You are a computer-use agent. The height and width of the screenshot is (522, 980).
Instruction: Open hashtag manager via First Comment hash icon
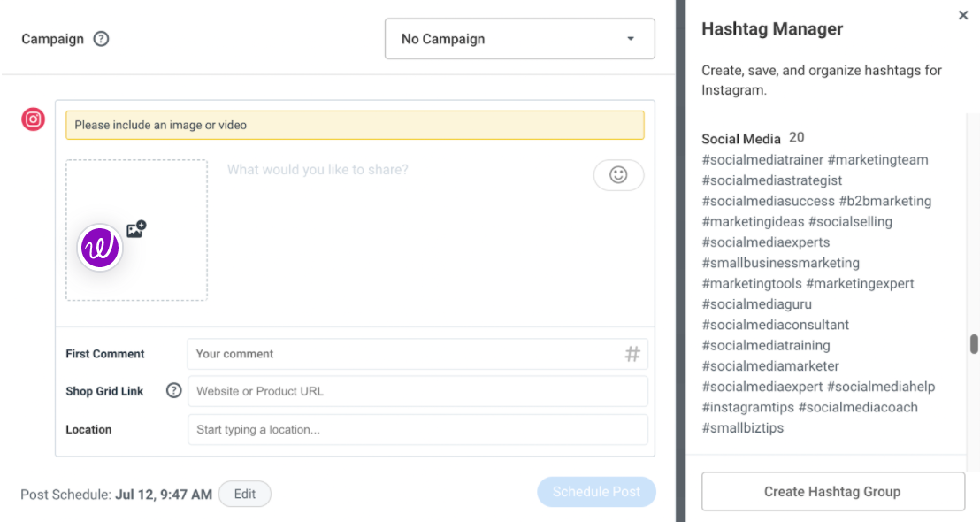632,354
